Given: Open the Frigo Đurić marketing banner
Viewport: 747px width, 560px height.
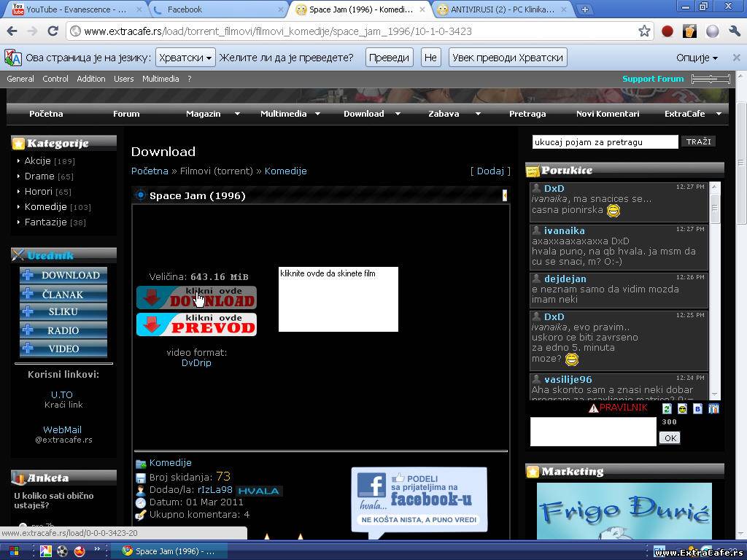Looking at the screenshot, I should (624, 511).
